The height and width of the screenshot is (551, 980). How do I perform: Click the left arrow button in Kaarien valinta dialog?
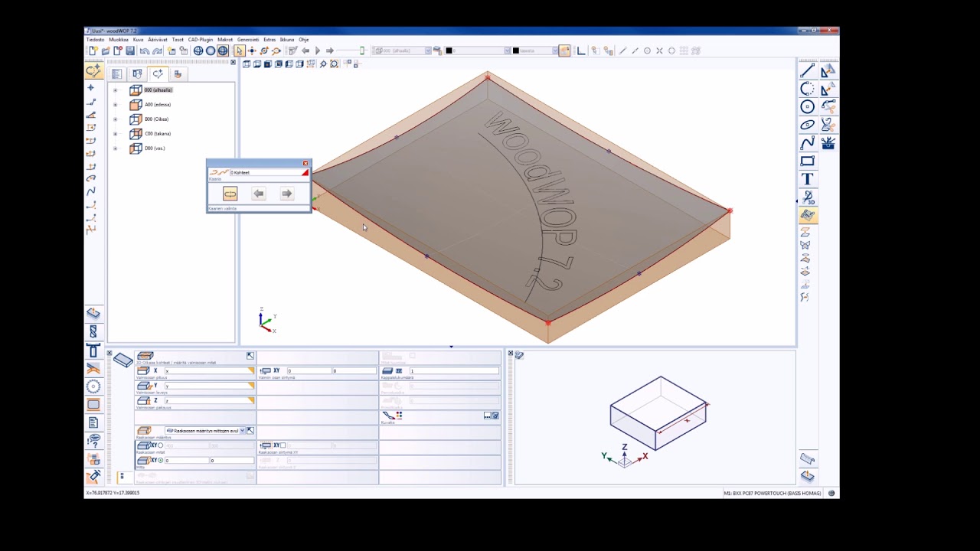pyautogui.click(x=259, y=194)
